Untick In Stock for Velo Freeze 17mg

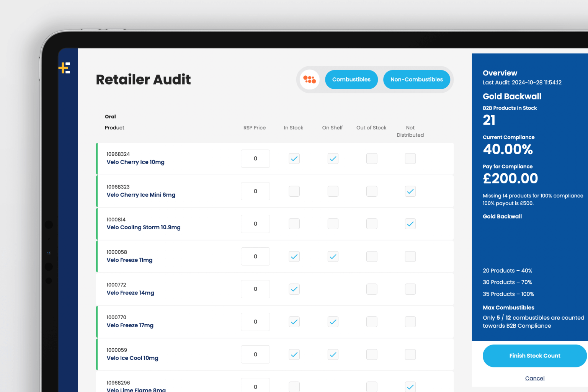294,322
